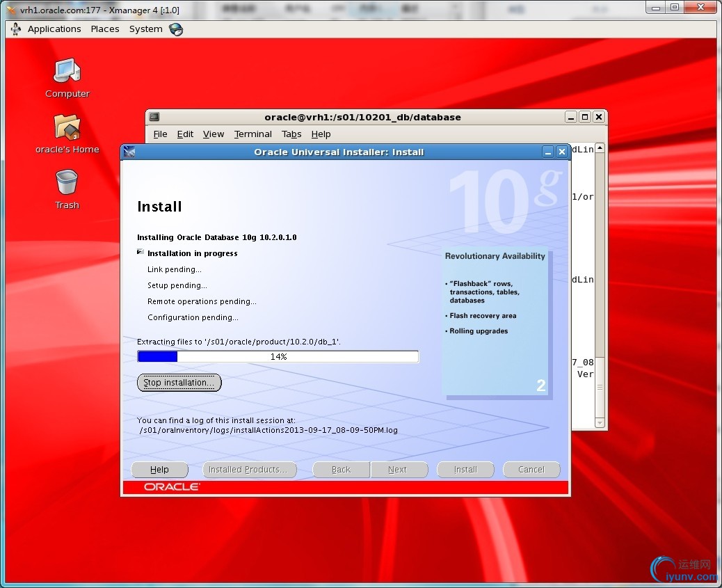Click the terminal window menu icon in title bar
The image size is (722, 588).
coord(154,117)
